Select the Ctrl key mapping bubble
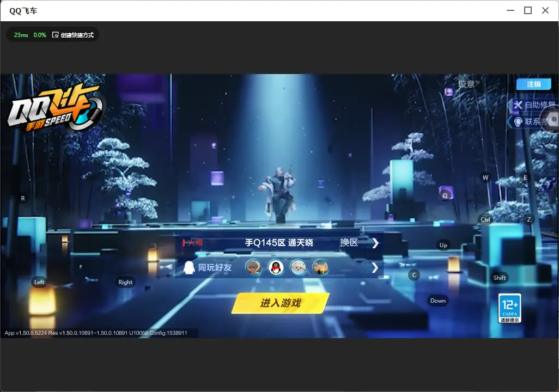 (485, 219)
